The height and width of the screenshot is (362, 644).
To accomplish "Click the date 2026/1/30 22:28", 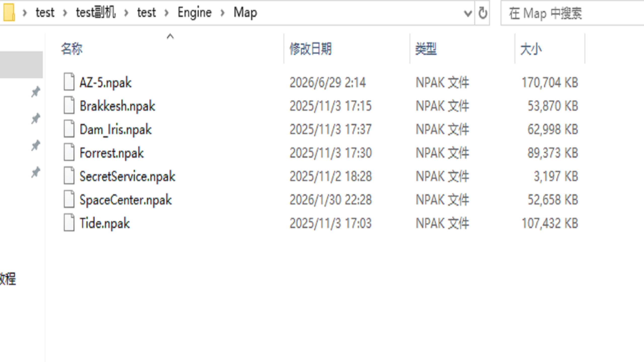I will point(330,200).
